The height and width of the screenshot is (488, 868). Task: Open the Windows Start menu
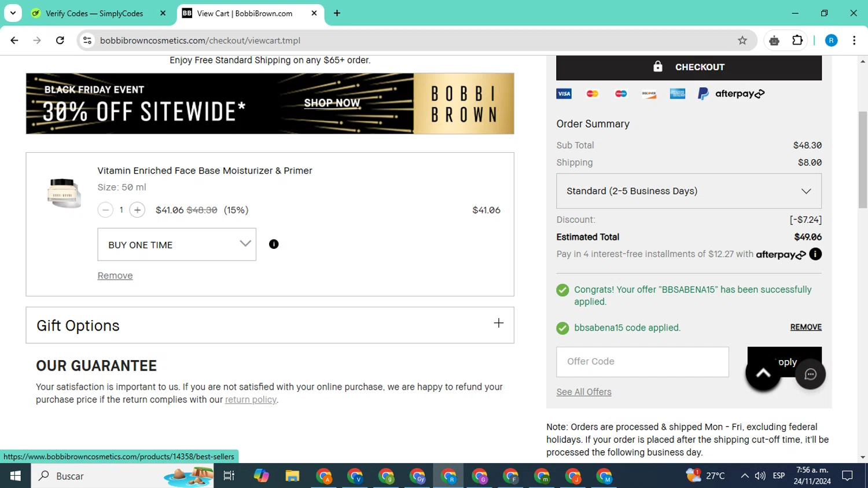(15, 476)
